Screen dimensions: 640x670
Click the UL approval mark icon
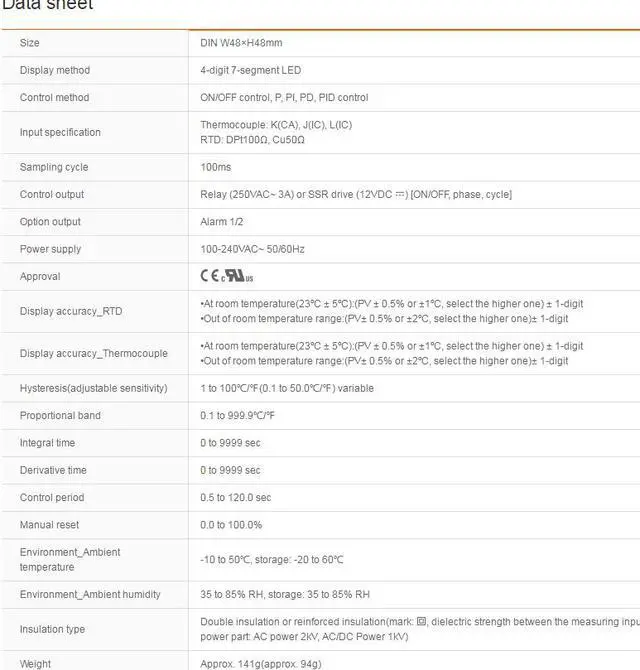tap(238, 276)
